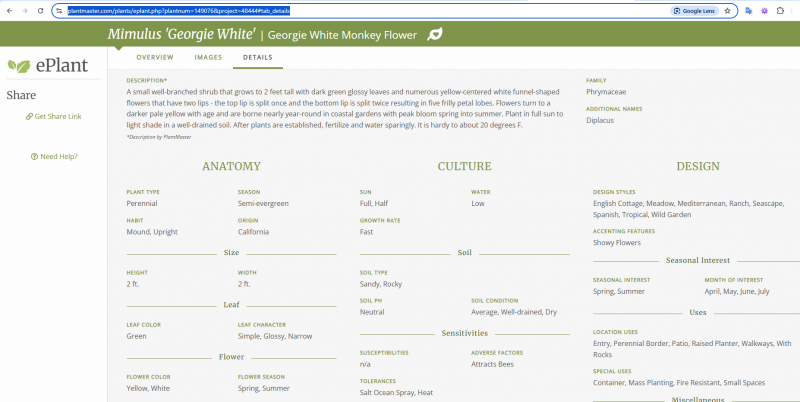Image resolution: width=800 pixels, height=402 pixels.
Task: Click the Need Help question mark icon
Action: (35, 156)
